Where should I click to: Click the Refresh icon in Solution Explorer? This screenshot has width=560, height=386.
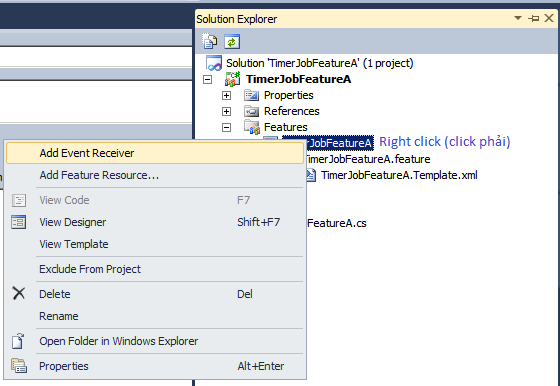coord(232,41)
